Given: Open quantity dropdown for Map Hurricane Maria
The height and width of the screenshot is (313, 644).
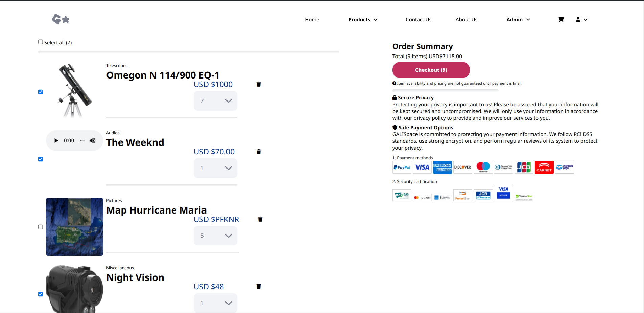Looking at the screenshot, I should pyautogui.click(x=215, y=236).
